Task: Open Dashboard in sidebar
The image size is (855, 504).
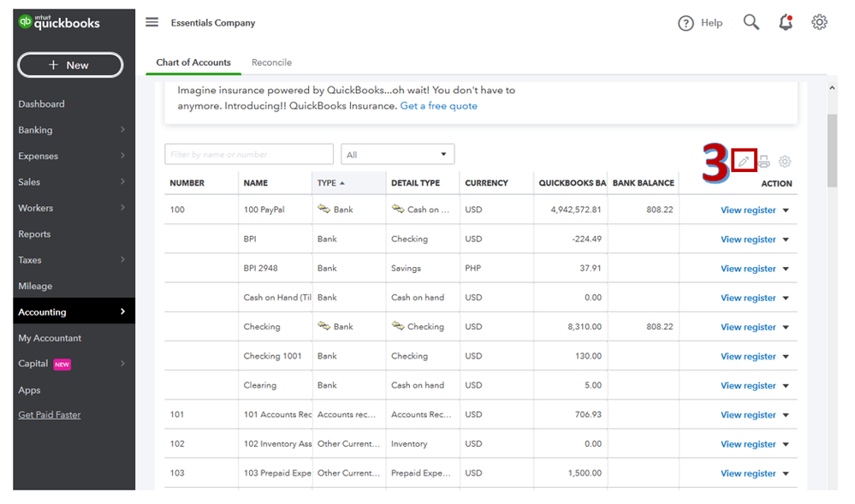Action: point(41,104)
